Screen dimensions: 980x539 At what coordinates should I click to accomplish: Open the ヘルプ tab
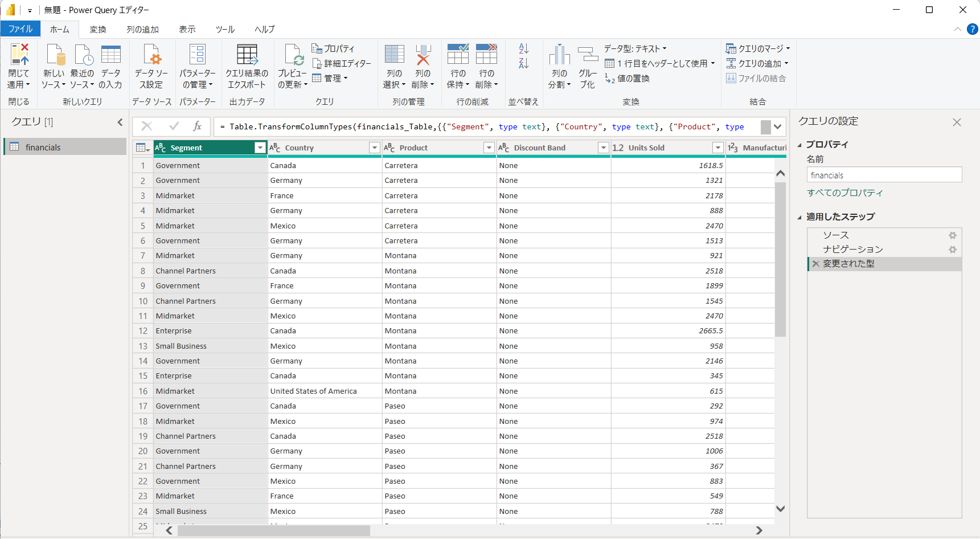[265, 29]
